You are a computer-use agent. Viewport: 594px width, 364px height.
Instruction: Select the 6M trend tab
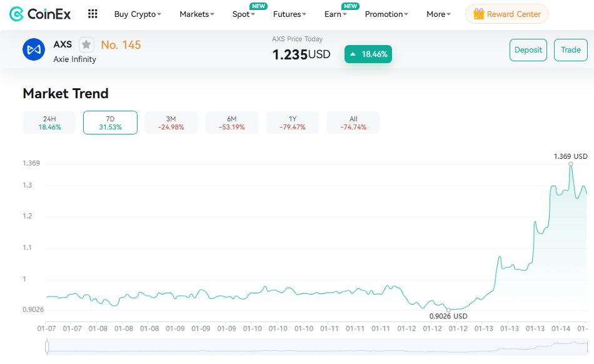tap(232, 123)
